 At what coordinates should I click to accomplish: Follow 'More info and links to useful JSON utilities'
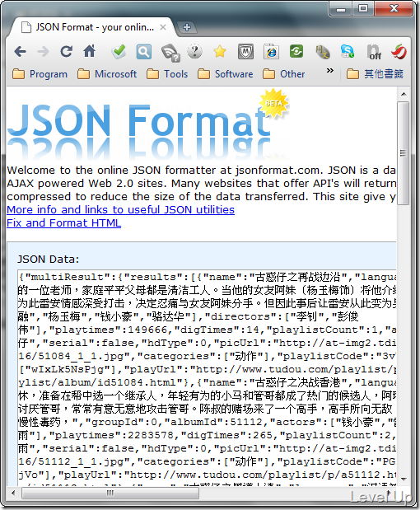click(120, 210)
